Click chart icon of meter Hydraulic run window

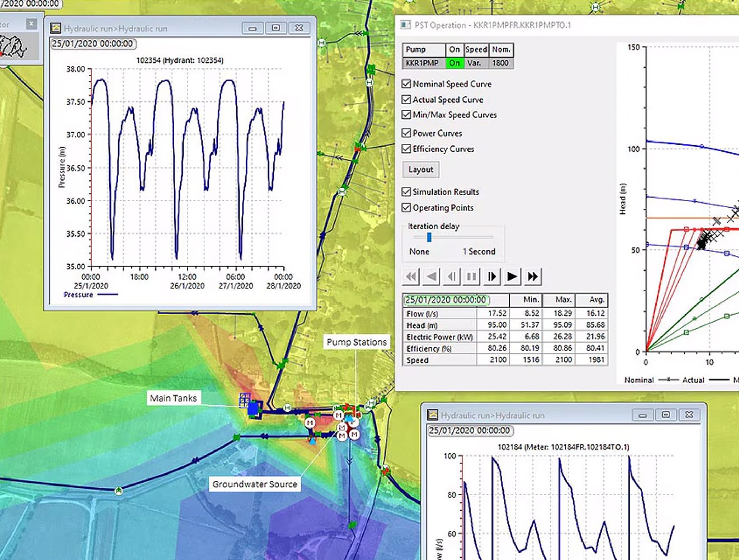point(432,415)
